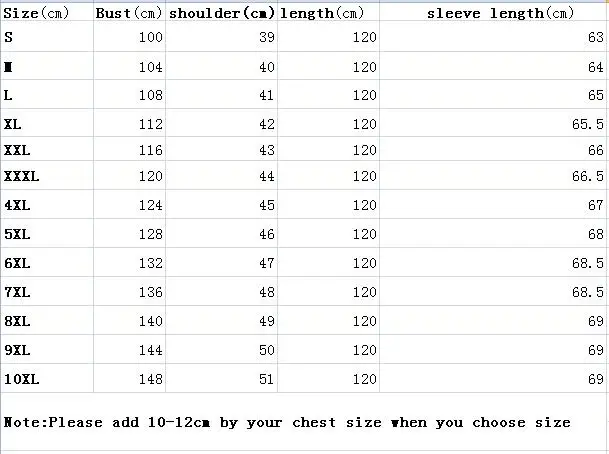Click sleeve length 65.5 for XL
The image size is (609, 454).
click(589, 124)
